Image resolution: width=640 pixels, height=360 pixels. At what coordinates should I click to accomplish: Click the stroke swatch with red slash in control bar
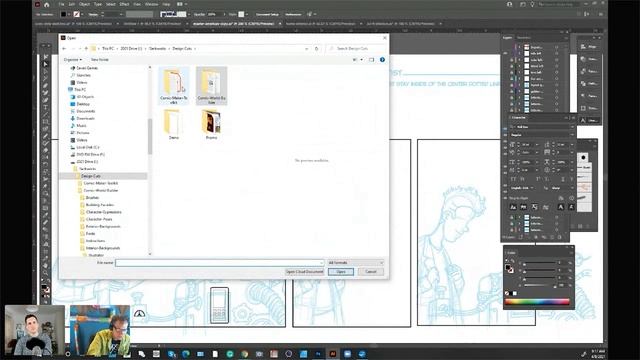click(76, 14)
